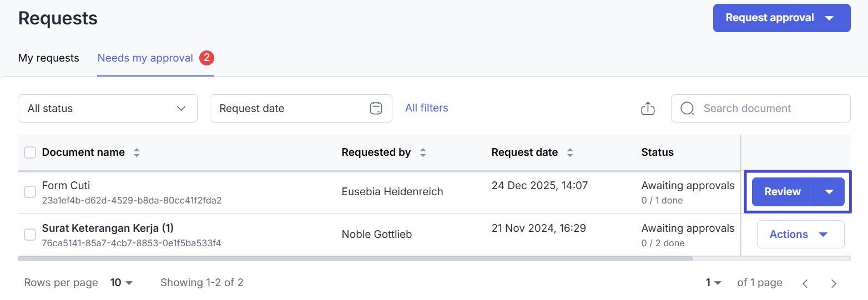Click the search magnifier icon
The height and width of the screenshot is (300, 868).
[x=687, y=108]
